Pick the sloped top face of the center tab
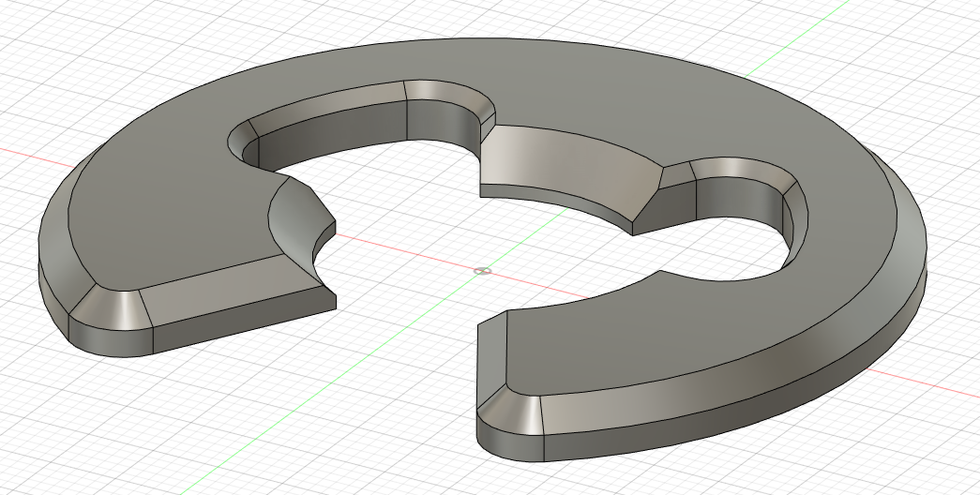This screenshot has height=495, width=980. click(x=563, y=164)
